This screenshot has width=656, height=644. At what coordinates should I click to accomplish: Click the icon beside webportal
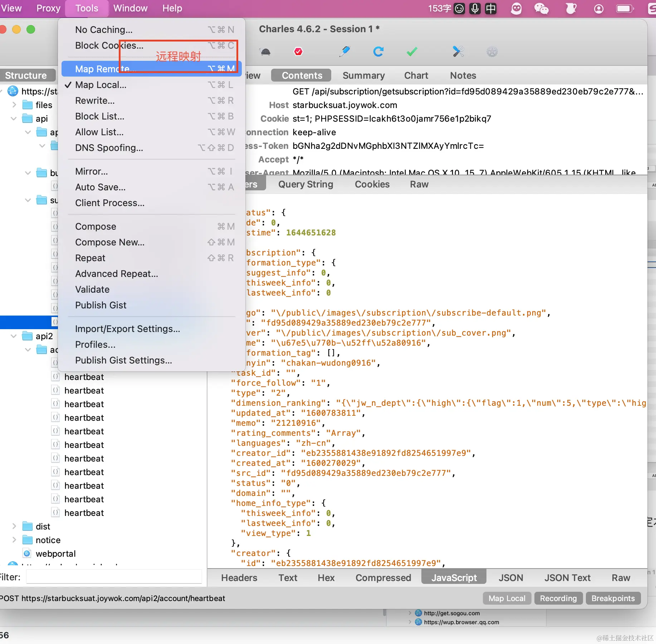point(27,553)
